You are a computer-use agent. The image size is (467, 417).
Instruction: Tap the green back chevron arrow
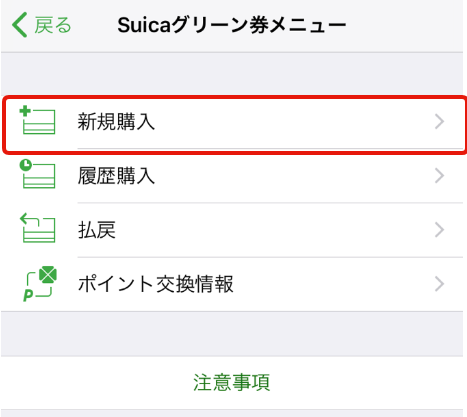[19, 25]
